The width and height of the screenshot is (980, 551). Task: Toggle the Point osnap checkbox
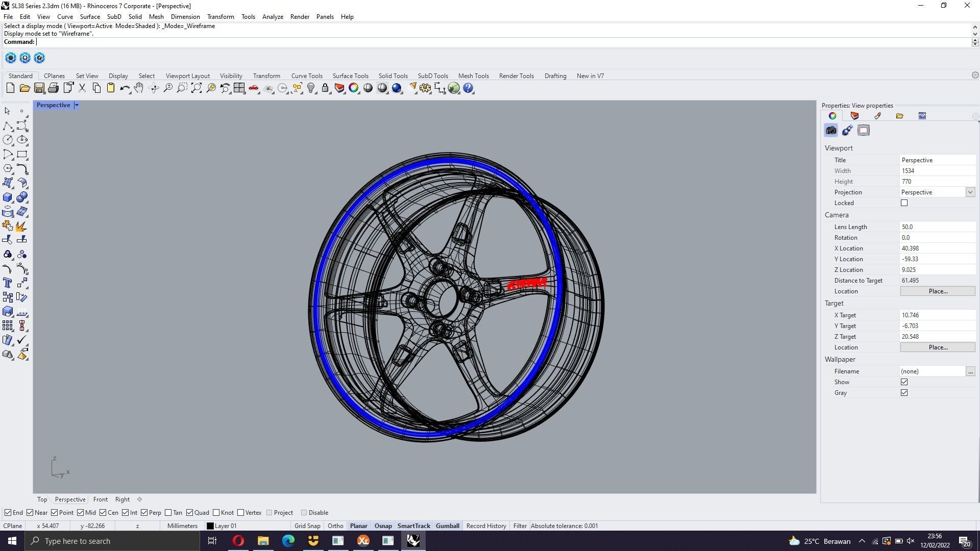point(54,513)
